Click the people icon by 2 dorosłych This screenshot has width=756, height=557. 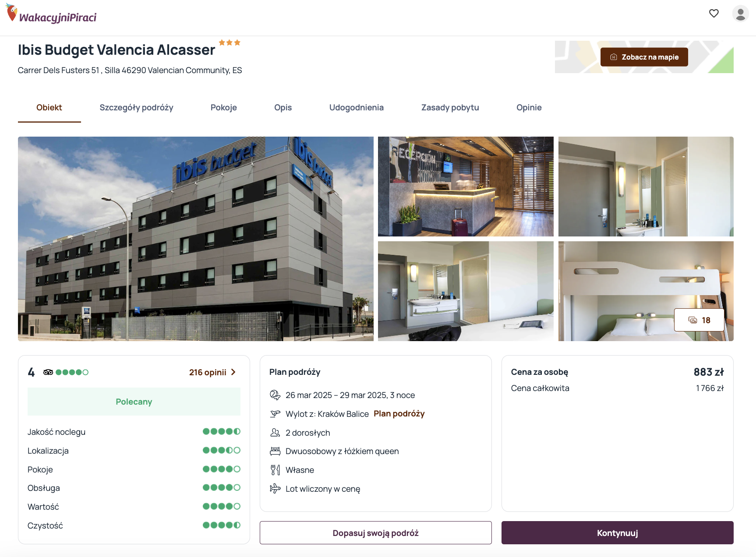(x=275, y=433)
